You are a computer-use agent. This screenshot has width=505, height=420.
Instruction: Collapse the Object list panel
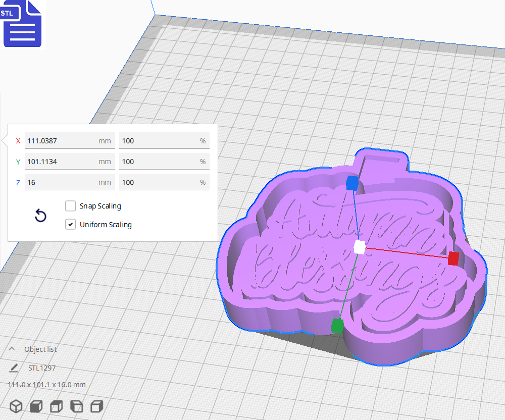(12, 348)
